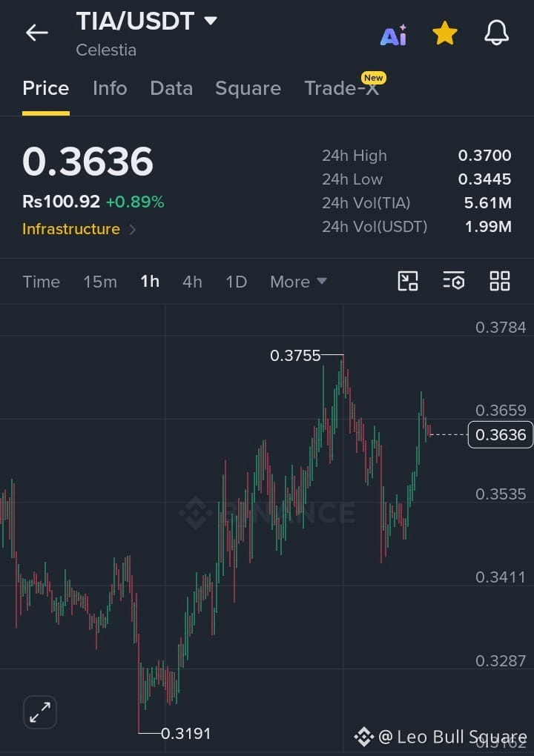Open chart drawing tools icon
The width and height of the screenshot is (534, 756).
(x=408, y=281)
